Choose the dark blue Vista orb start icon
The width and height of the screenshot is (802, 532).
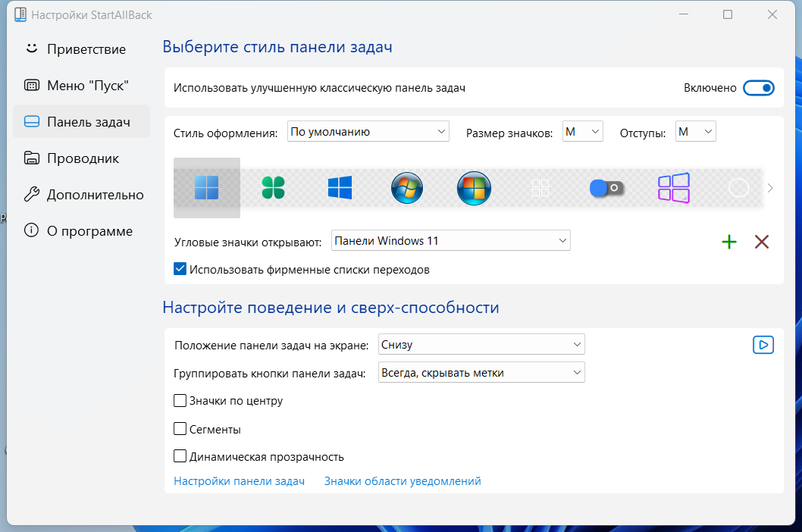coord(474,188)
